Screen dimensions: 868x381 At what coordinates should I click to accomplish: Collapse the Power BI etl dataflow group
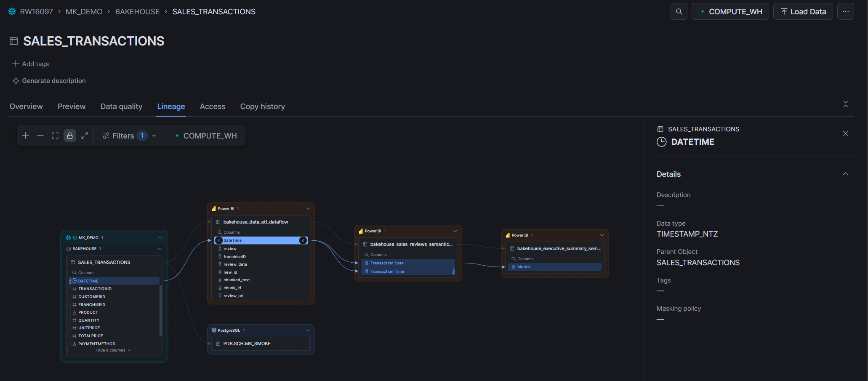point(308,209)
